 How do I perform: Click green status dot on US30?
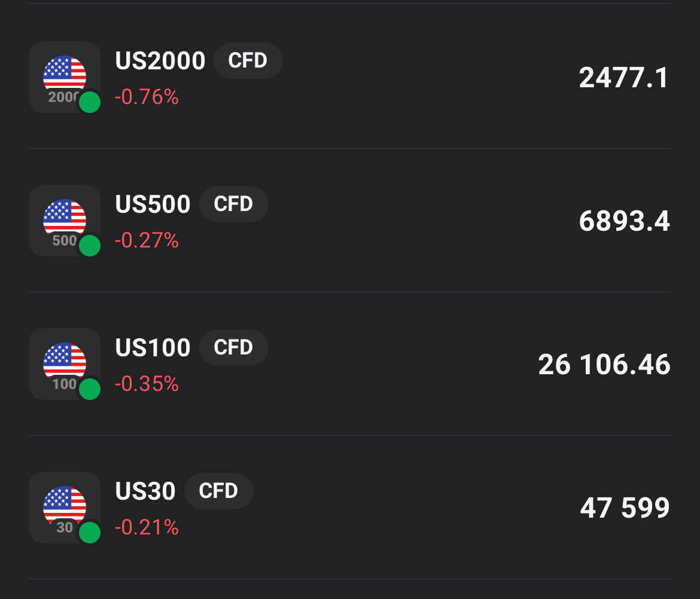point(90,533)
